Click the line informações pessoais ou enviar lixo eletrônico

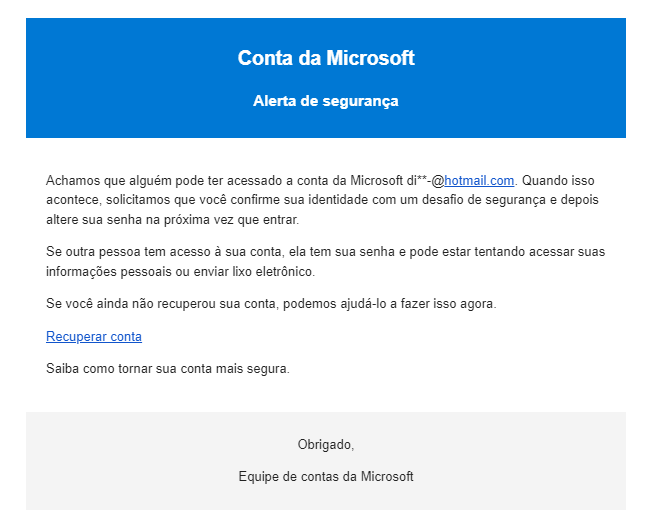(181, 272)
